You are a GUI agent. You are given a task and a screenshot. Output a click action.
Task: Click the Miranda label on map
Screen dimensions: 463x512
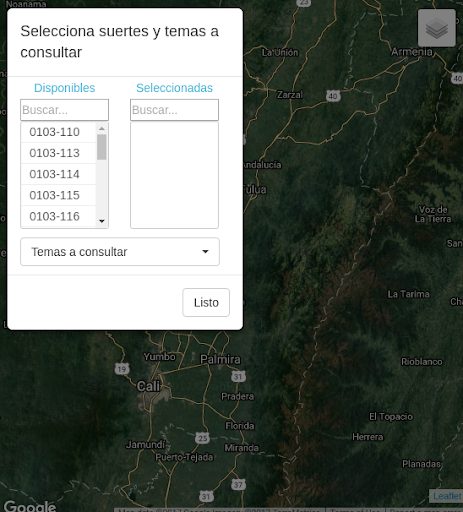point(241,448)
